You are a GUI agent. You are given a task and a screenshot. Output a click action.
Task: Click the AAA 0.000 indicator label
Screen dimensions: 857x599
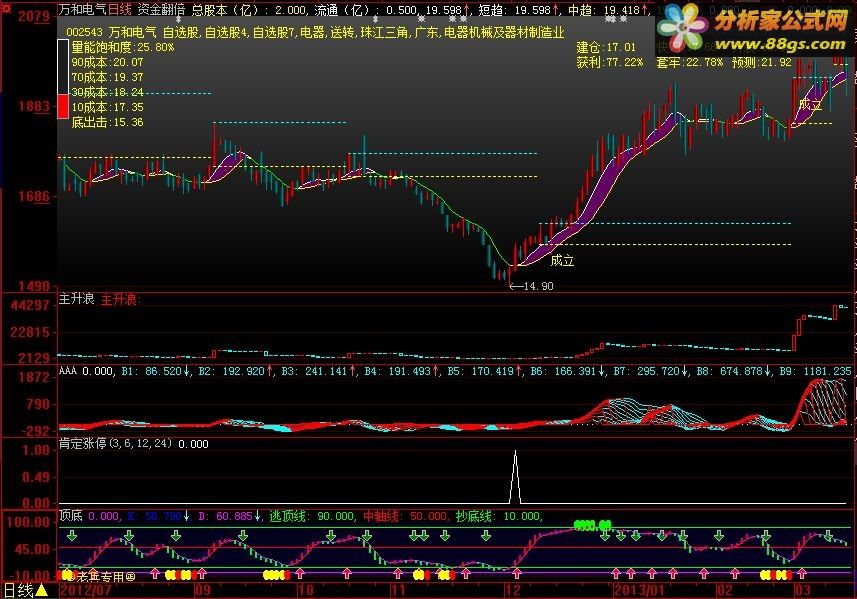coord(86,372)
